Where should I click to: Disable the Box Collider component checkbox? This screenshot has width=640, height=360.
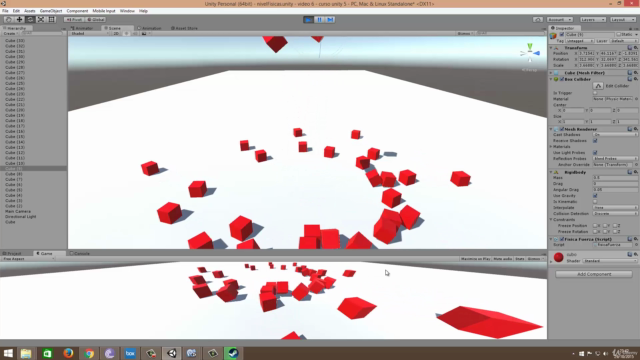tap(562, 79)
